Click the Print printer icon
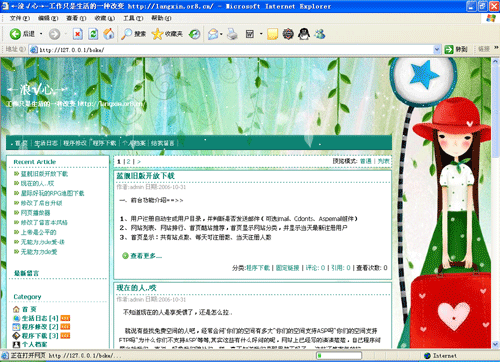 click(232, 34)
